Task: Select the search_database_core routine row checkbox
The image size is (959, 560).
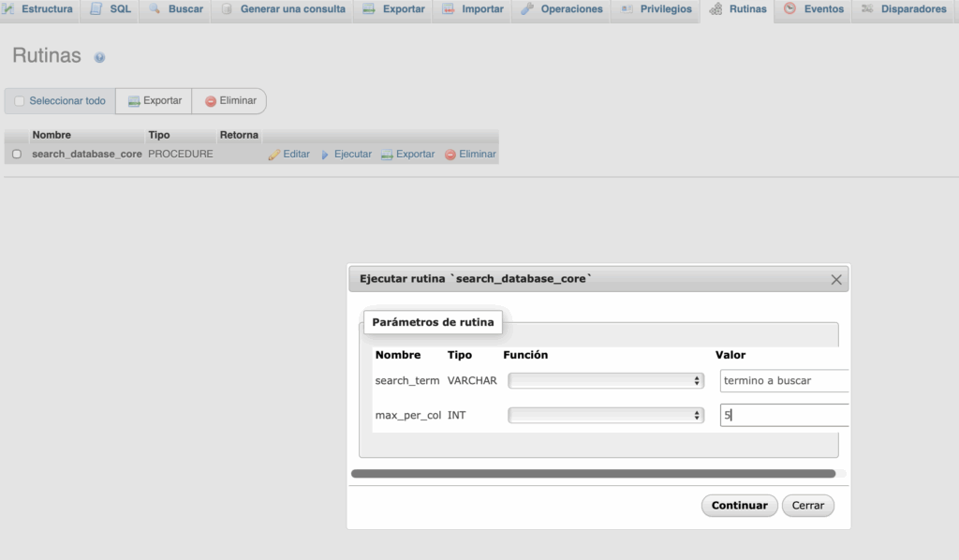Action: tap(16, 154)
